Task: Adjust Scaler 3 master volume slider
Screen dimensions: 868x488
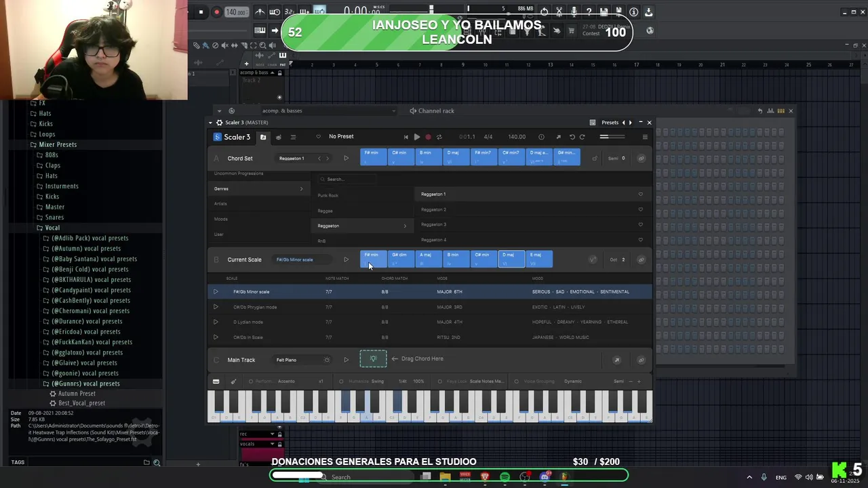Action: 612,137
